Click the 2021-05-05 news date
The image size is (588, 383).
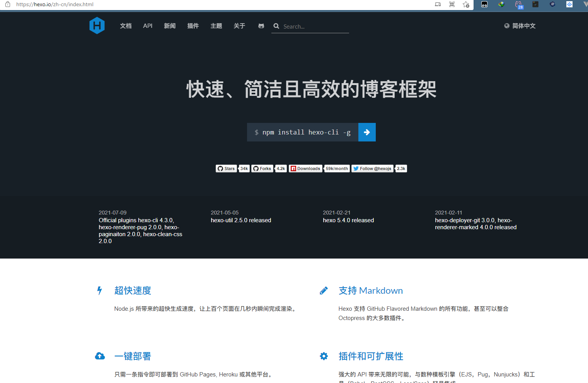[225, 213]
